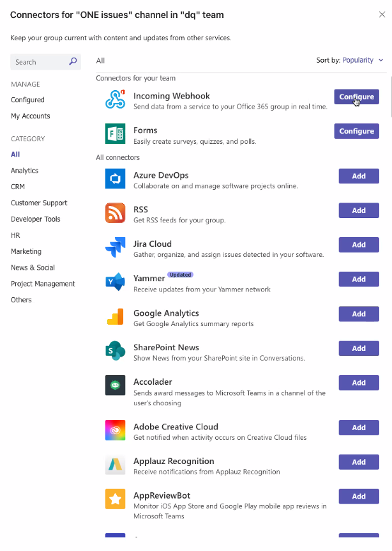
Task: Click the RSS feed icon
Action: tap(115, 213)
